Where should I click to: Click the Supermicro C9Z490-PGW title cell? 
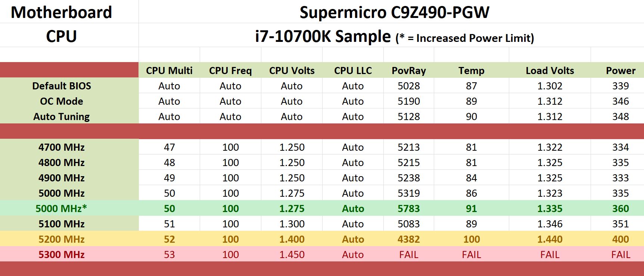point(391,12)
